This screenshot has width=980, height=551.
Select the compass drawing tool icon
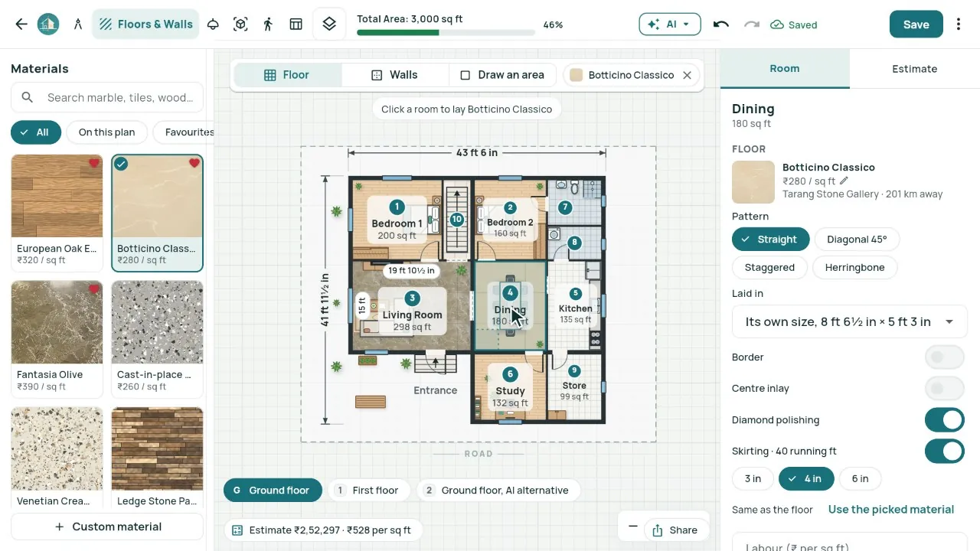[x=78, y=24]
